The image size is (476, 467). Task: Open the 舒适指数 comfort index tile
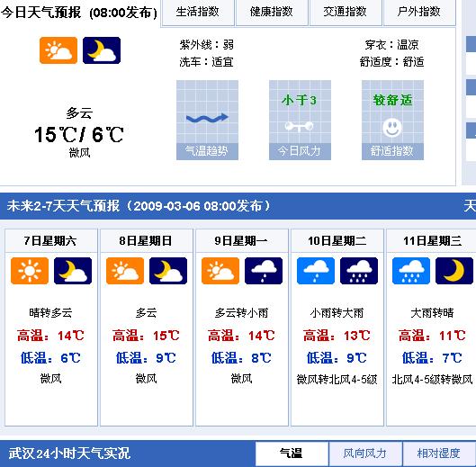pos(392,120)
